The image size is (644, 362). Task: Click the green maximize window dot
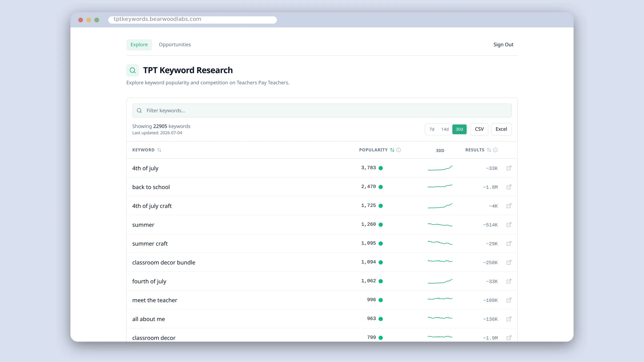(97, 20)
